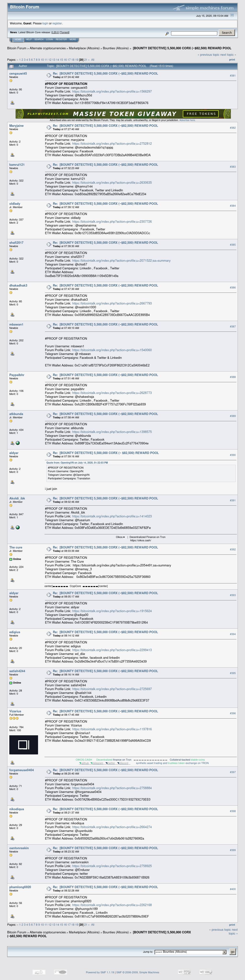
Task: Click the go button beside Jump to
Action: [x=233, y=952]
